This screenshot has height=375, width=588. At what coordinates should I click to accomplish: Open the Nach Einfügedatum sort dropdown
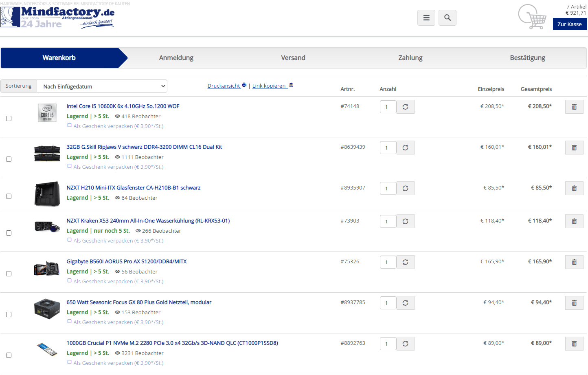click(102, 86)
